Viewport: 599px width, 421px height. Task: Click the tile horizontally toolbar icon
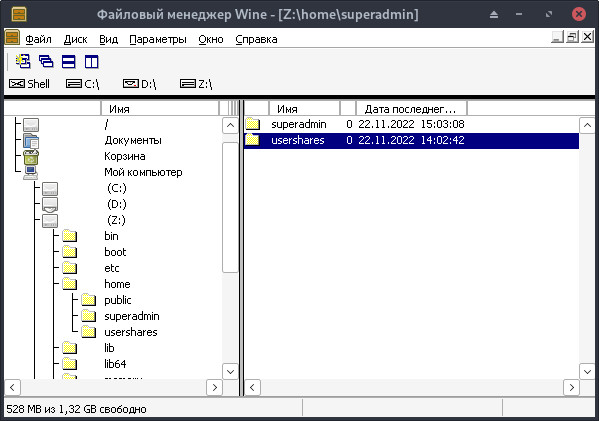point(69,62)
